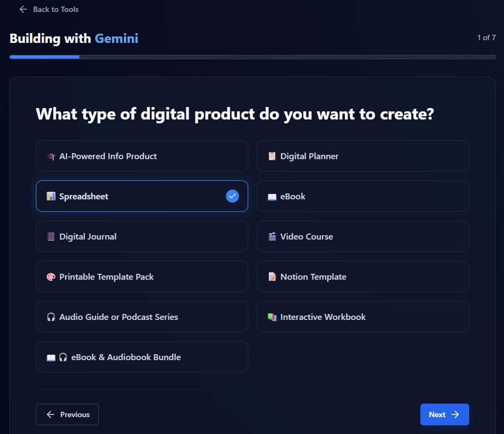Click the headphones icon on Audio Guide option
This screenshot has width=504, height=434.
pyautogui.click(x=51, y=317)
